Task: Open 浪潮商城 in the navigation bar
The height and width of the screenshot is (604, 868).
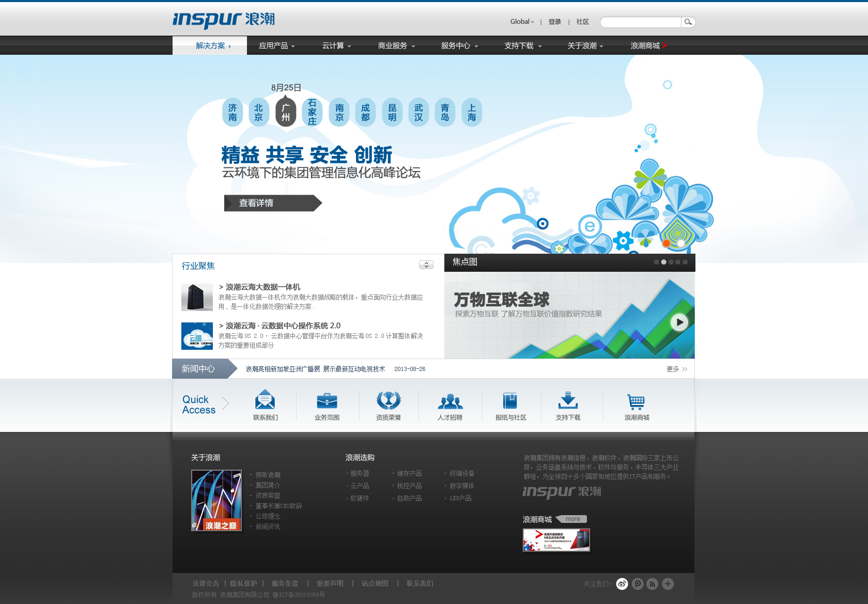Action: coord(648,45)
